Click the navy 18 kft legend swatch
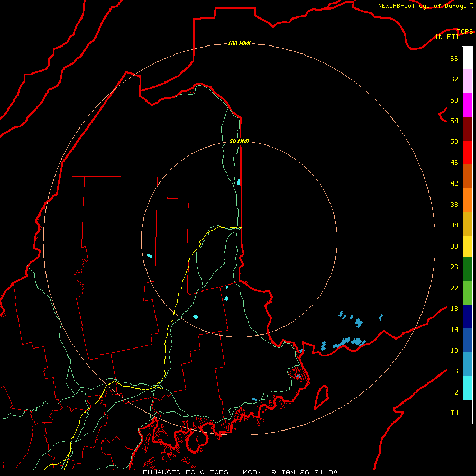Image resolution: width=476 pixels, height=476 pixels. tap(467, 317)
